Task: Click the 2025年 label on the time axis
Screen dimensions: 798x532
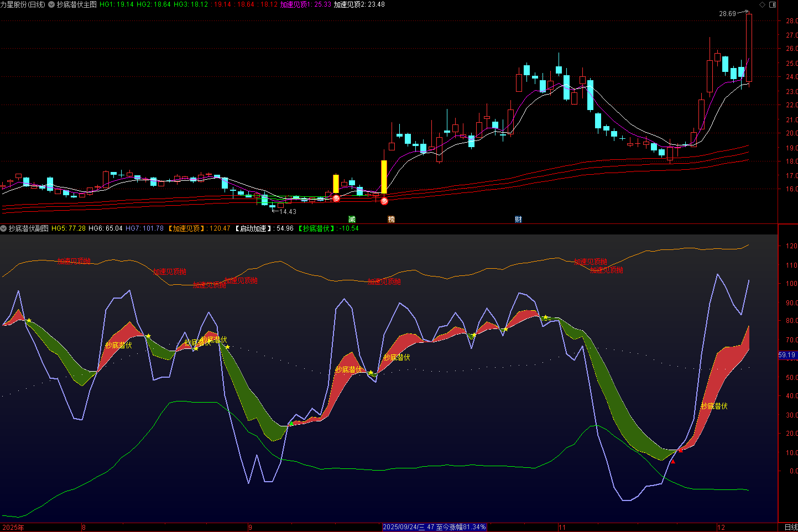Action: coord(13,528)
